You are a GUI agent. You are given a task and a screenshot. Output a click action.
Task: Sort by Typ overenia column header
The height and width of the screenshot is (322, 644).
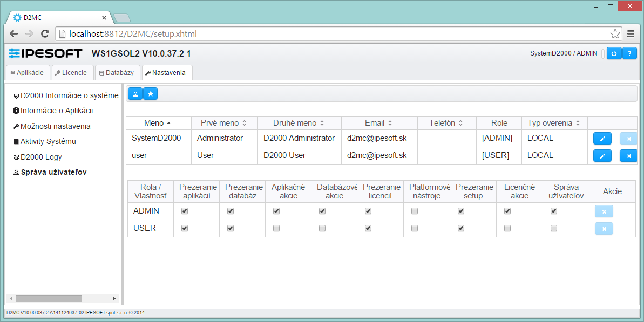[x=553, y=123]
